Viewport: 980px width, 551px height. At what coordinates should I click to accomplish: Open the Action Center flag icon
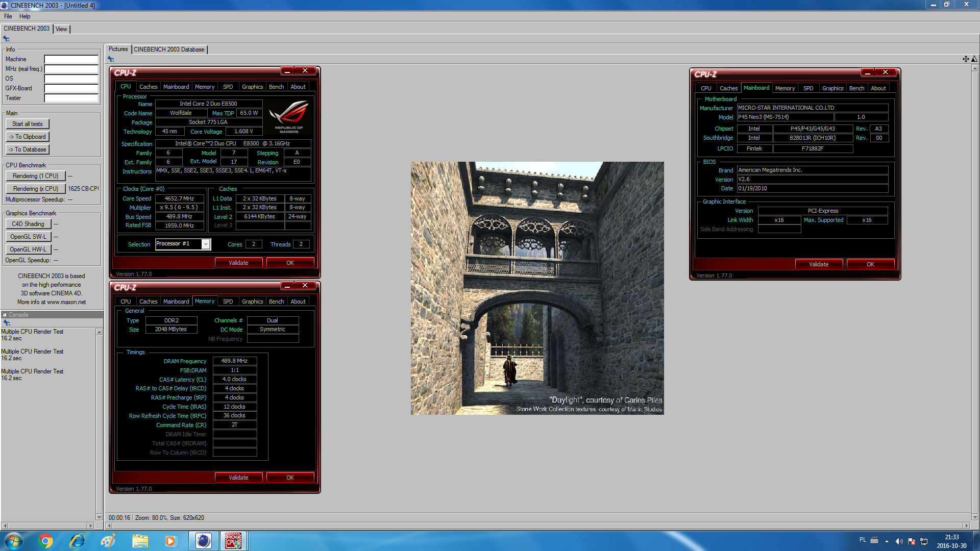click(x=912, y=541)
